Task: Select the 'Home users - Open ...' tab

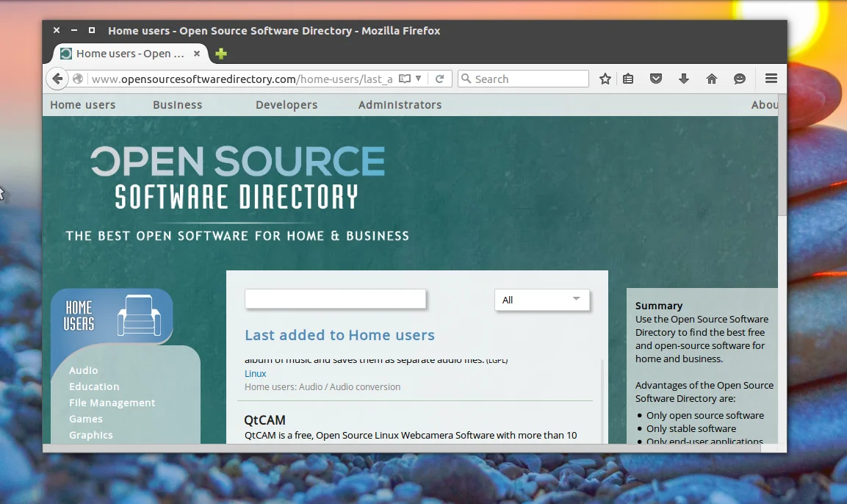Action: (x=130, y=54)
